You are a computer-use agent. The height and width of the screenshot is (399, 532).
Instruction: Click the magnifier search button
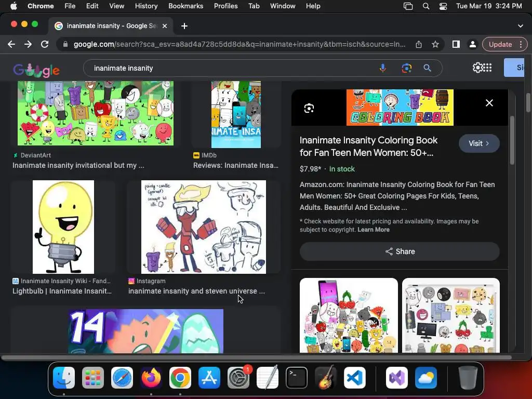click(427, 68)
